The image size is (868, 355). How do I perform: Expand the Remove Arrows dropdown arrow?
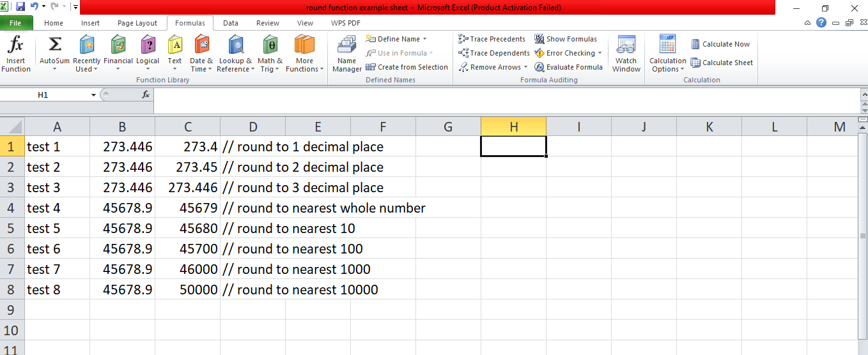(x=526, y=67)
